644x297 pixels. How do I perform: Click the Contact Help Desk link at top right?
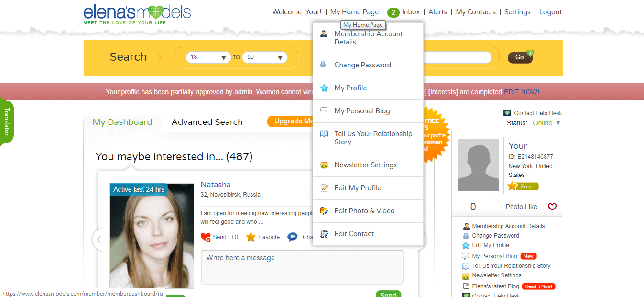tap(538, 113)
